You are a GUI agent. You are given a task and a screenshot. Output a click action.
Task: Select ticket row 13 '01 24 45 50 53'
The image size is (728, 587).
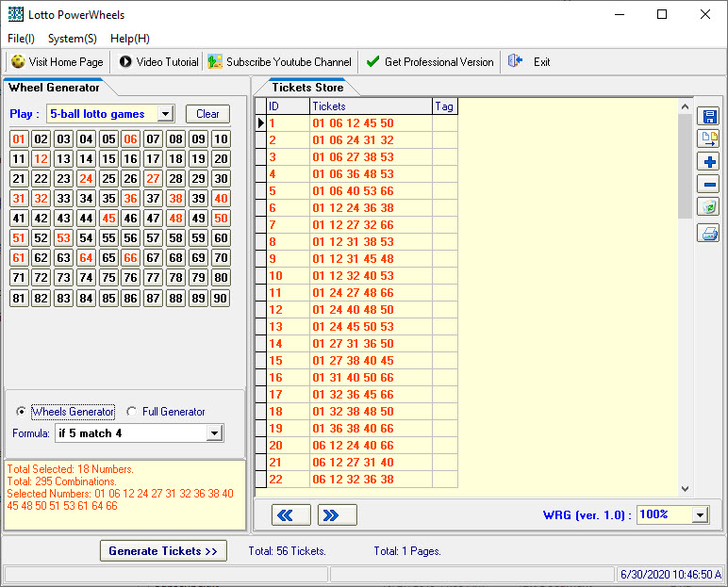click(356, 327)
